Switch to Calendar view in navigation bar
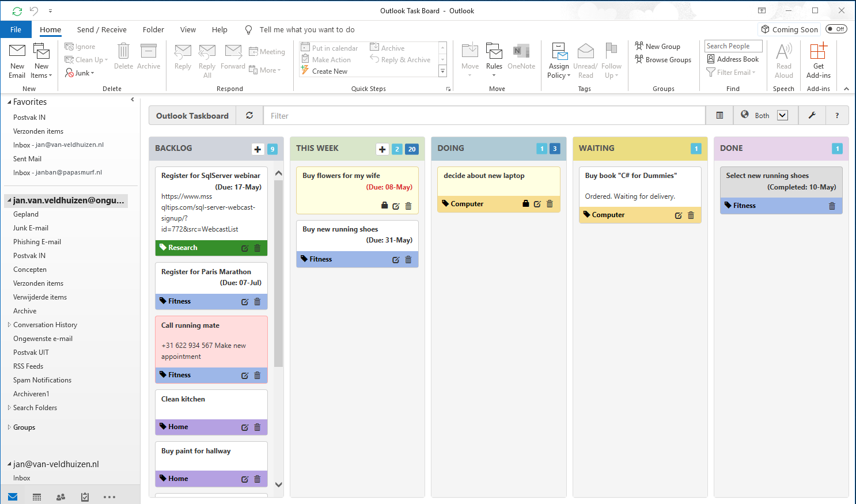Screen dimensions: 856x504 tap(37, 497)
